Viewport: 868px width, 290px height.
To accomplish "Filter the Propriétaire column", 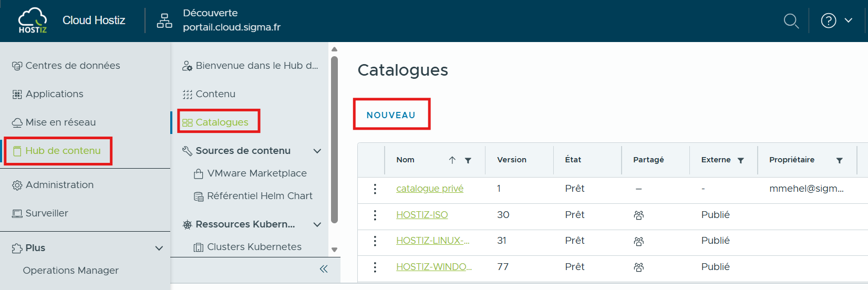I will click(x=839, y=160).
